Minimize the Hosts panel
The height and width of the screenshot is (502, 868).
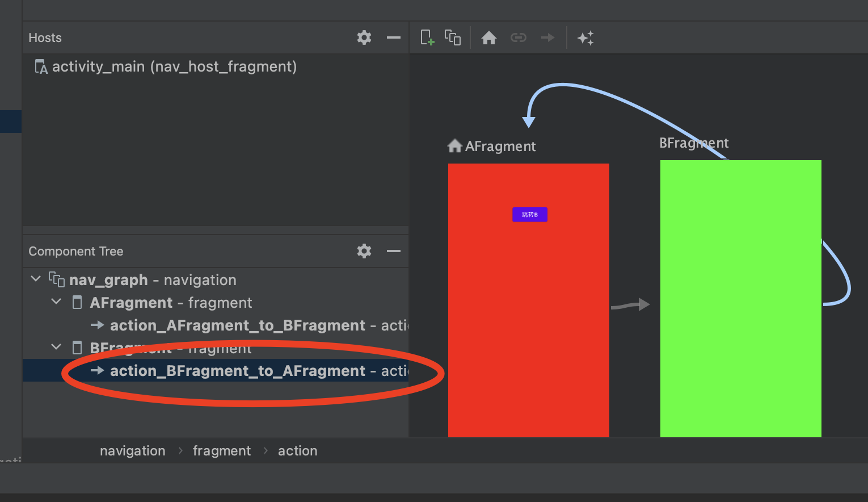[394, 37]
